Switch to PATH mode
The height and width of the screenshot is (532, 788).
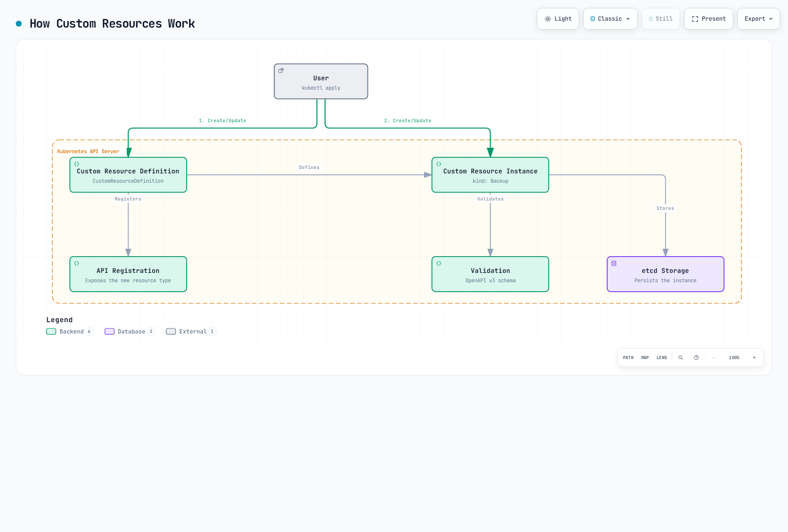click(628, 358)
